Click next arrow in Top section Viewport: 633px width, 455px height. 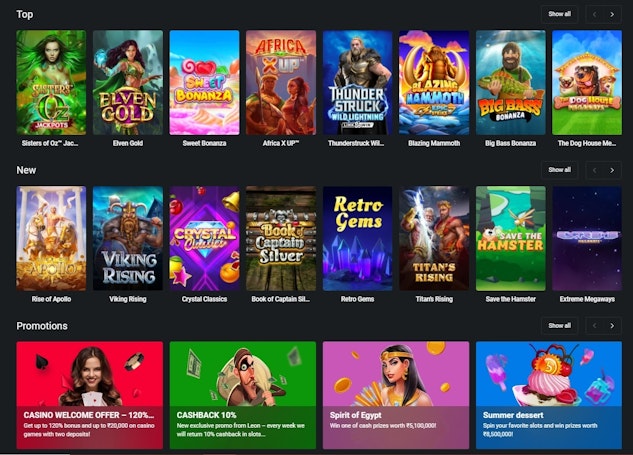point(612,15)
